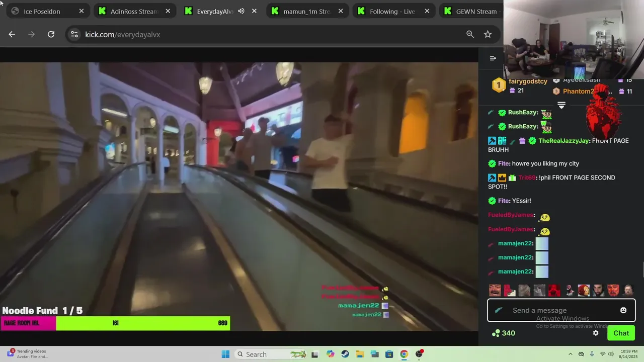Close the AdinRoss Stream tab
This screenshot has width=644, height=362.
[168, 11]
